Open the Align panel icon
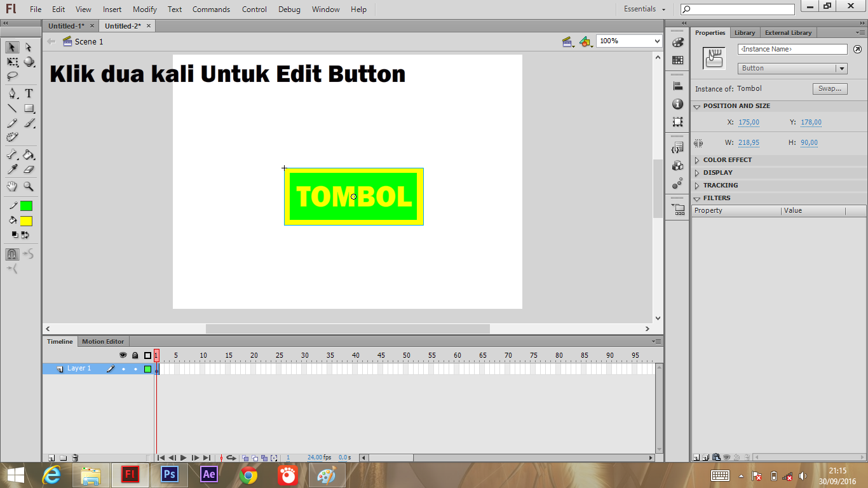 click(x=677, y=85)
